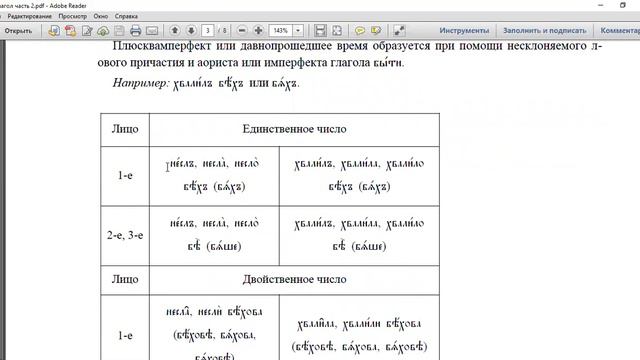Open the Окно menu
This screenshot has width=640, height=360.
(100, 16)
